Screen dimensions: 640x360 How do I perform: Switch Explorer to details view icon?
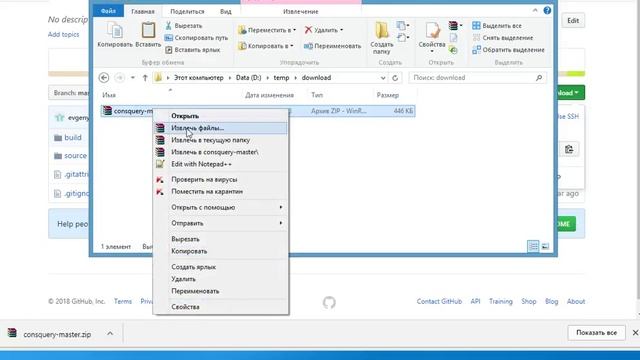533,246
